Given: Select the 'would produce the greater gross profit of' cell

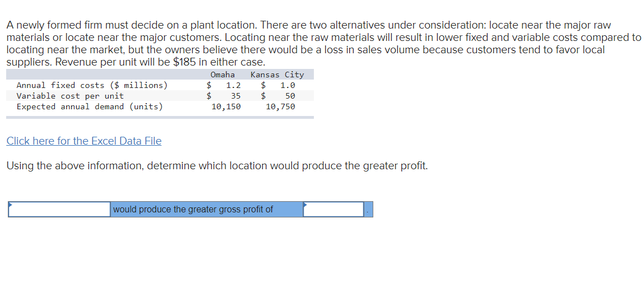Looking at the screenshot, I should [x=207, y=210].
